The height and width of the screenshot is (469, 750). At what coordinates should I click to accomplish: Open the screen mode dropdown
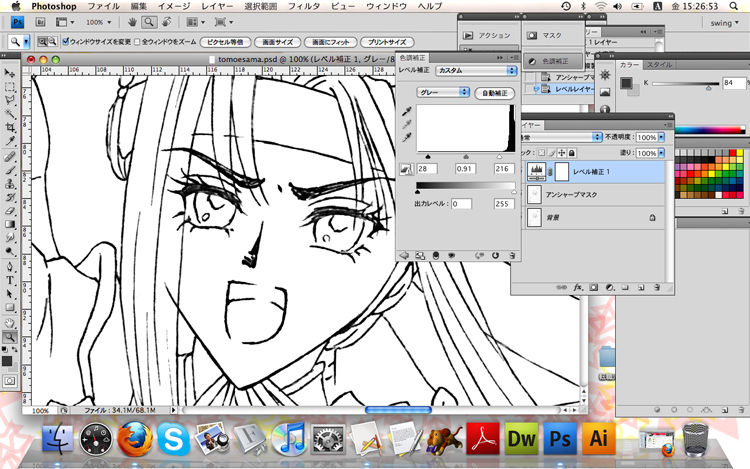(x=224, y=22)
